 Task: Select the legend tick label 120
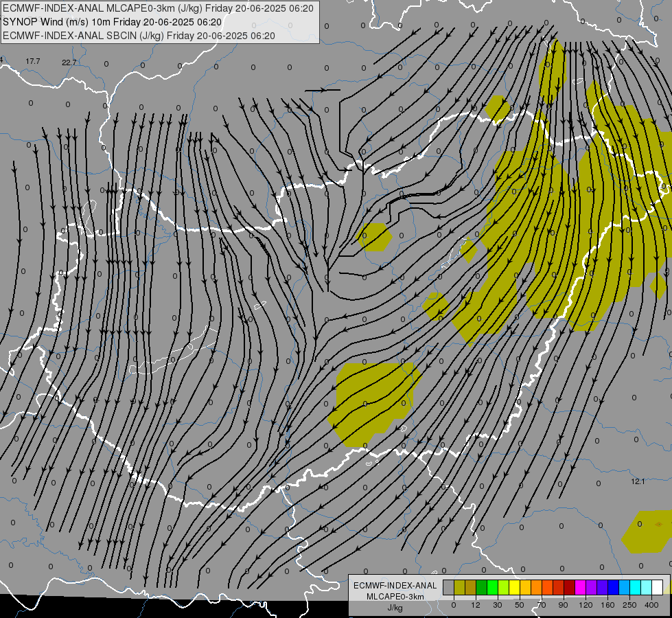point(586,605)
